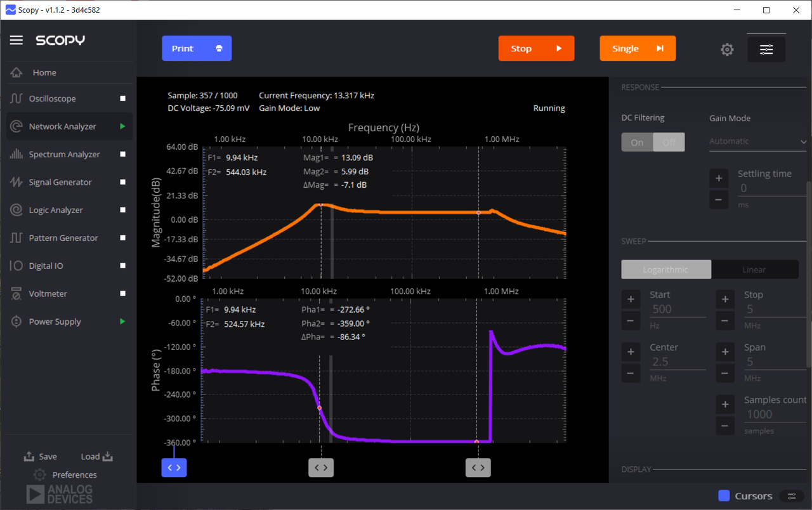
Task: Increase the Settling time value
Action: point(718,178)
